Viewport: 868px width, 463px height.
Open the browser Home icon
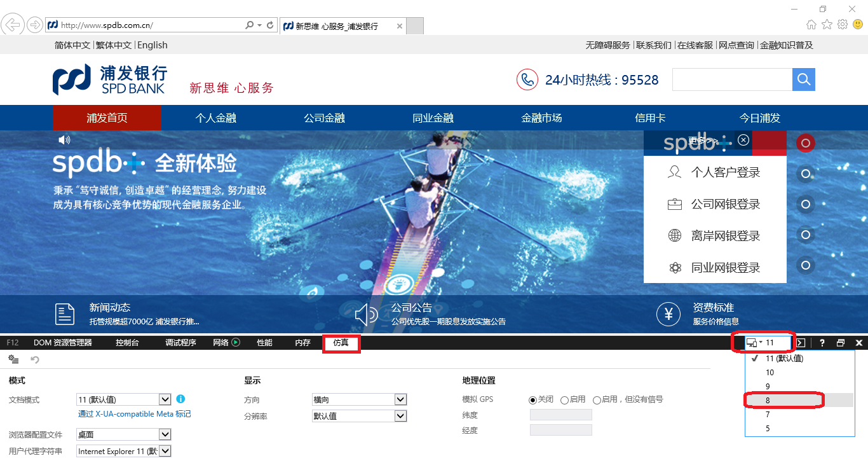[811, 24]
